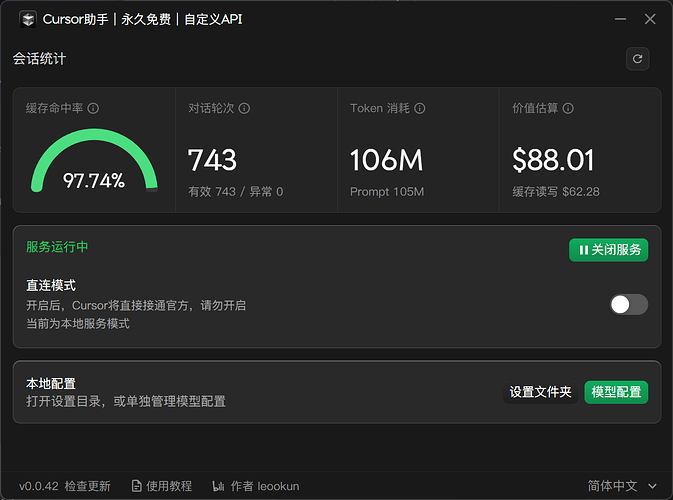
Task: Click the 97.74% cache hit gauge
Action: (x=94, y=161)
